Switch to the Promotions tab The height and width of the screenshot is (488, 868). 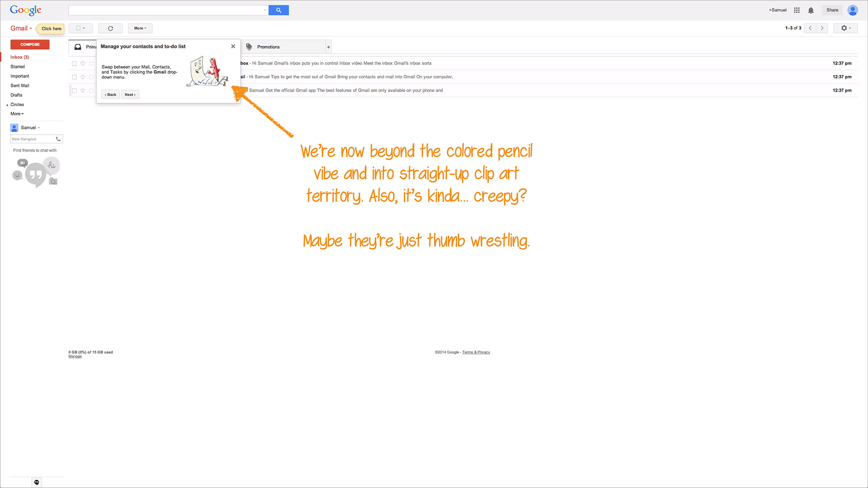pyautogui.click(x=268, y=47)
